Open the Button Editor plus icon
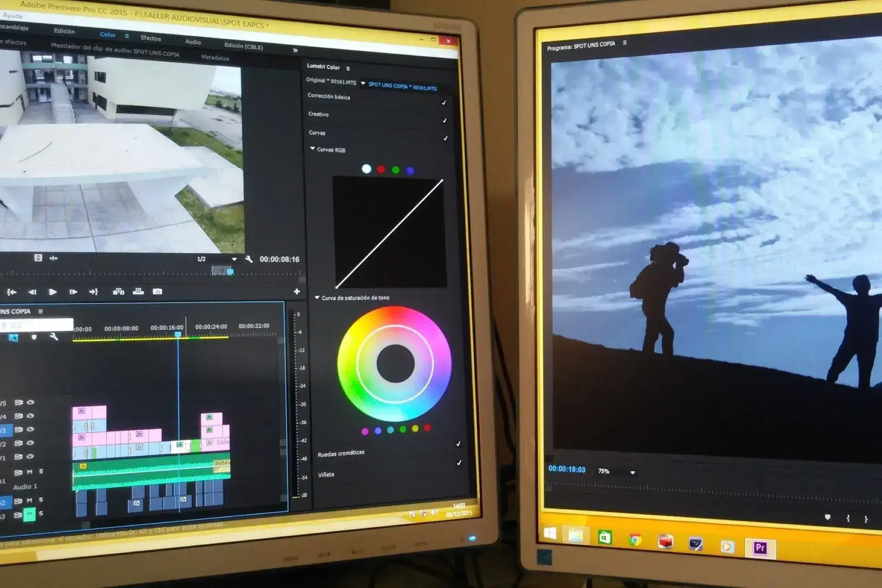This screenshot has height=588, width=882. pyautogui.click(x=297, y=292)
